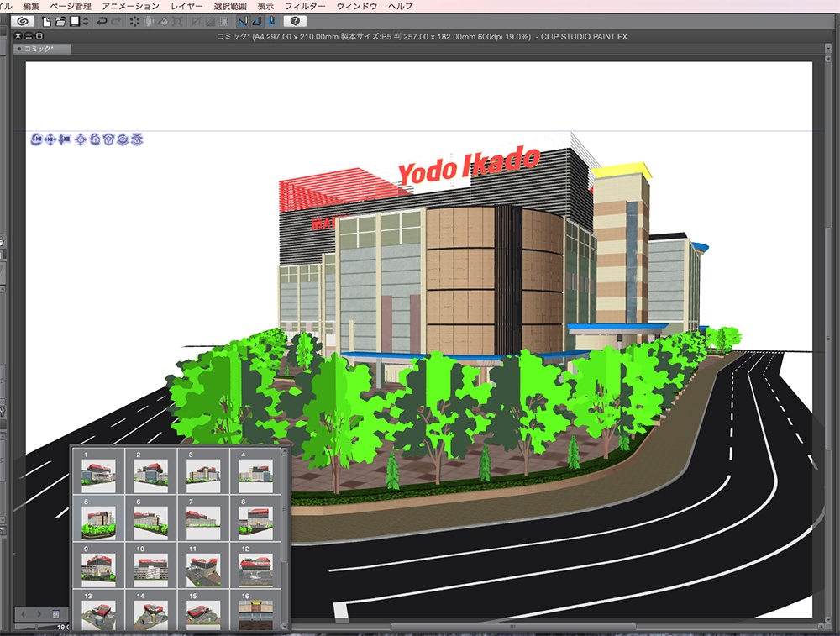Open the フィルター menu
840x636 pixels.
[304, 6]
